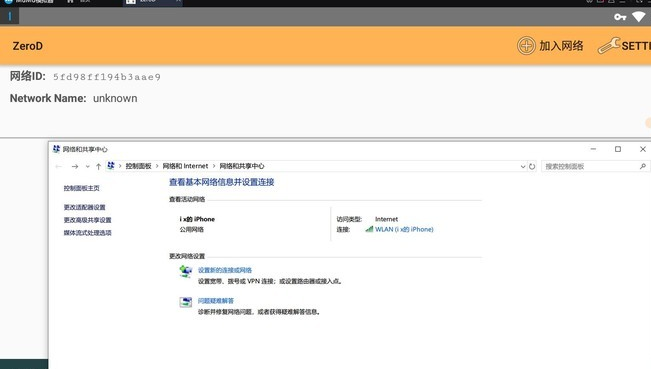Open recent locations dropdown arrow
Image resolution: width=651 pixels, height=369 pixels.
tap(87, 166)
